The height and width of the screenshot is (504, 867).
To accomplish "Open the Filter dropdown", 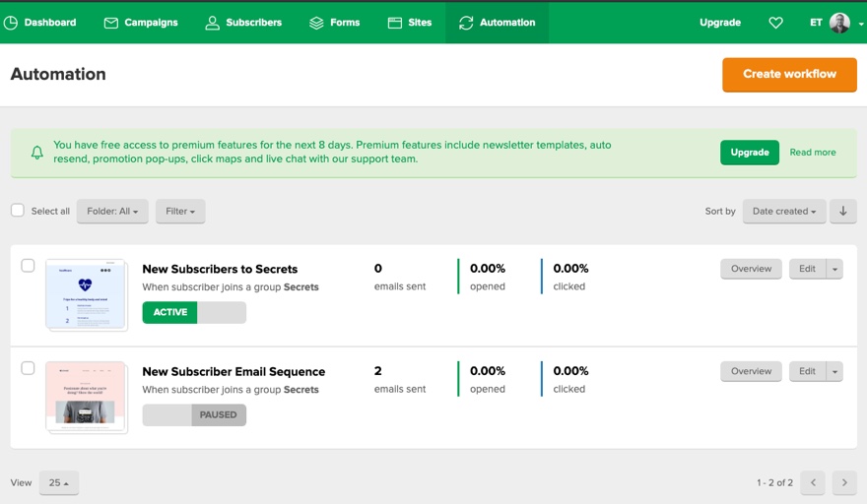I will (179, 211).
